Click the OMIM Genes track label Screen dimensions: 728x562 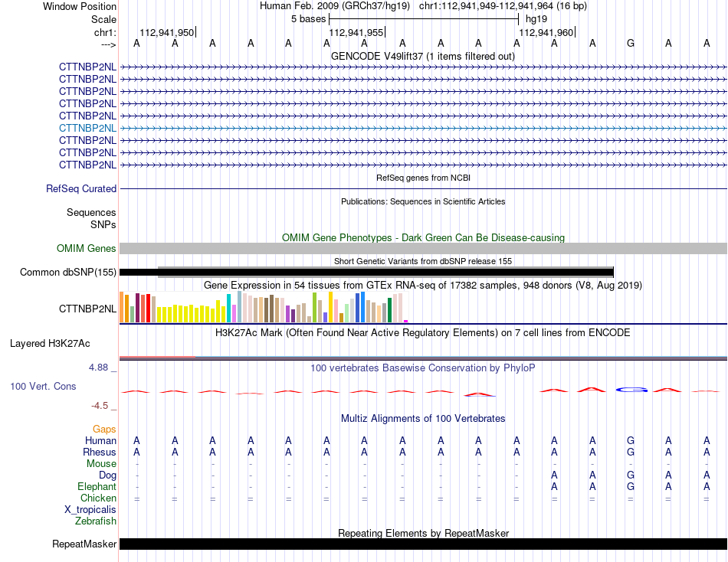(87, 248)
